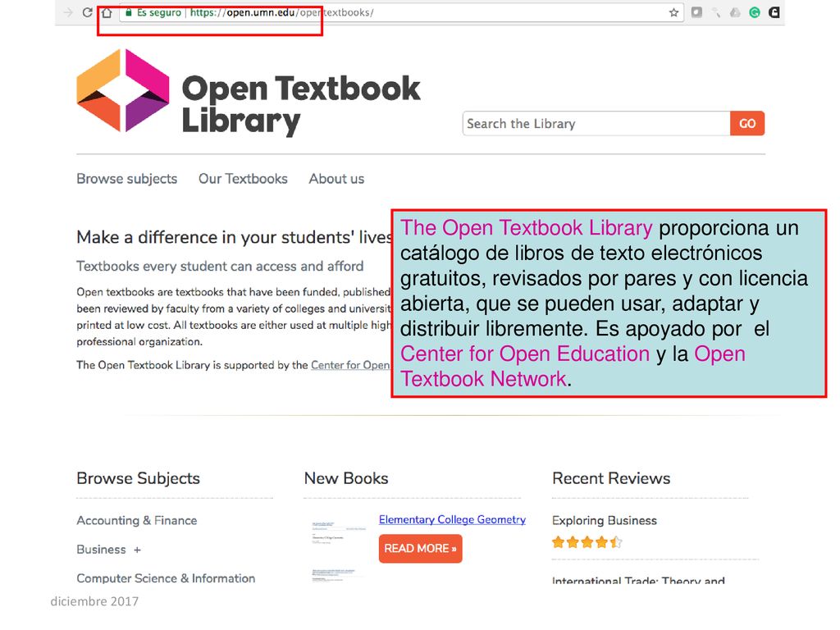Viewport: 840px width, 630px height.
Task: Click the Browse Subjects section heading
Action: [138, 478]
